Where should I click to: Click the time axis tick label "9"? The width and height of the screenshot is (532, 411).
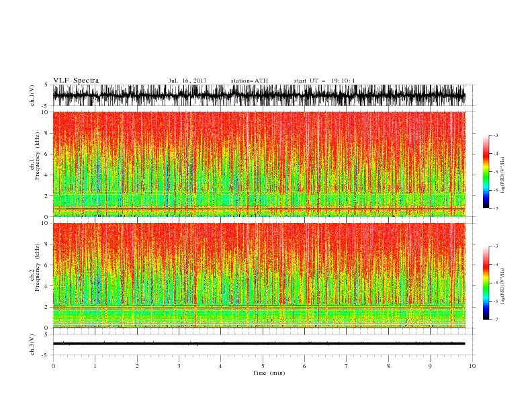[x=430, y=366]
